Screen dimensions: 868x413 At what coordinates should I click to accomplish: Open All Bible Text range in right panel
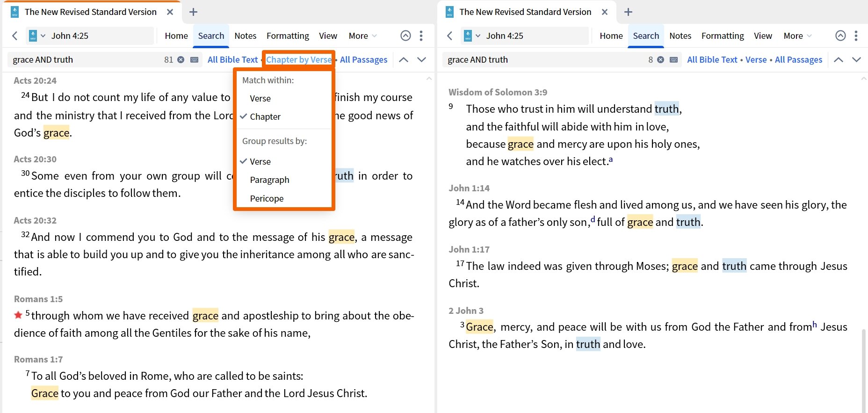coord(712,59)
